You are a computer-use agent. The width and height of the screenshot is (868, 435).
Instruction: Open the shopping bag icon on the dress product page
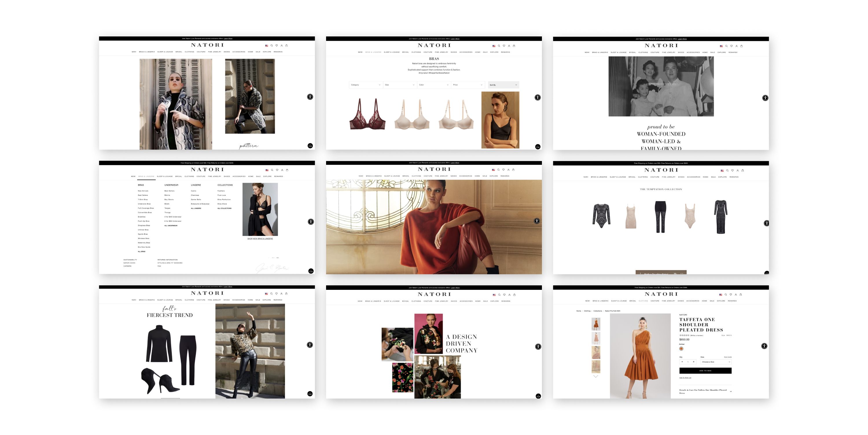pyautogui.click(x=741, y=294)
